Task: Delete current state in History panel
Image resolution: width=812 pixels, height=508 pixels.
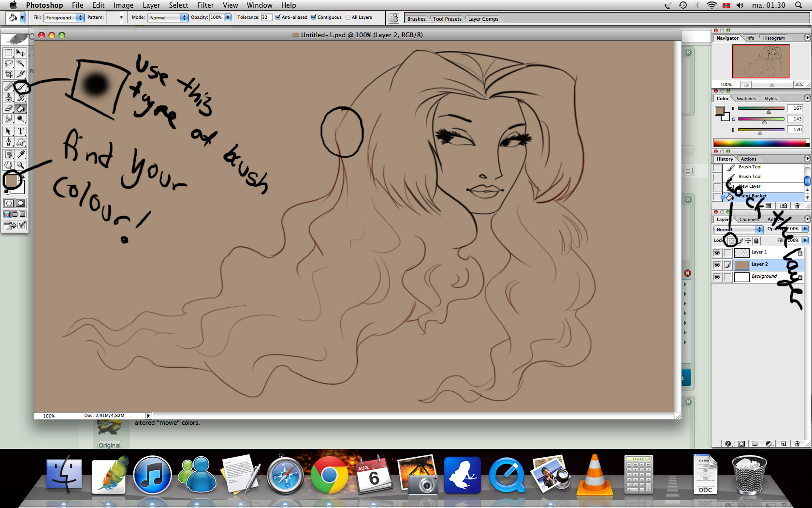Action: (797, 206)
